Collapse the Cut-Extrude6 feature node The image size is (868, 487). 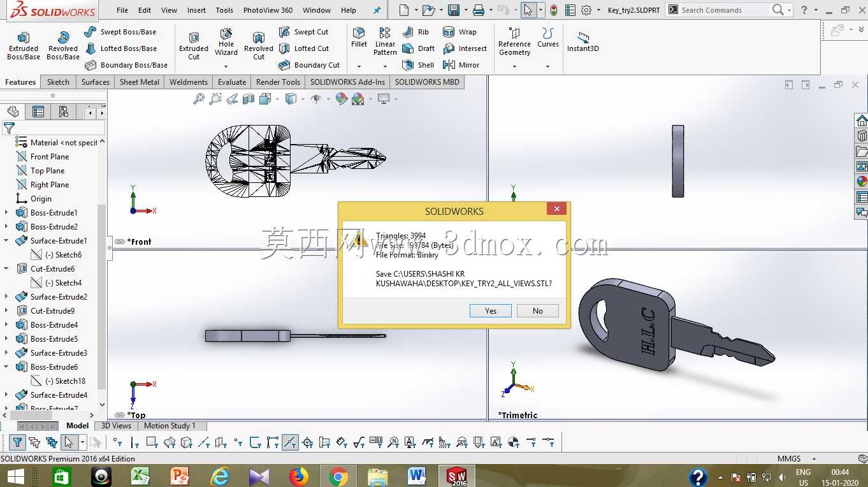click(6, 269)
